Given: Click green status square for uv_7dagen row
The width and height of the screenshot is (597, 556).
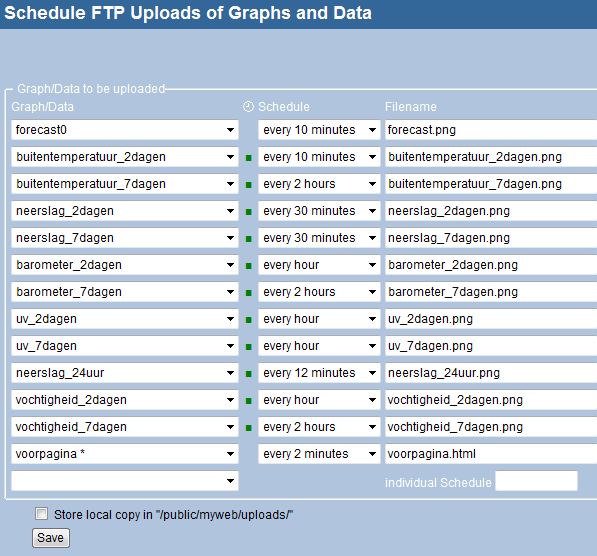Looking at the screenshot, I should pyautogui.click(x=249, y=347).
